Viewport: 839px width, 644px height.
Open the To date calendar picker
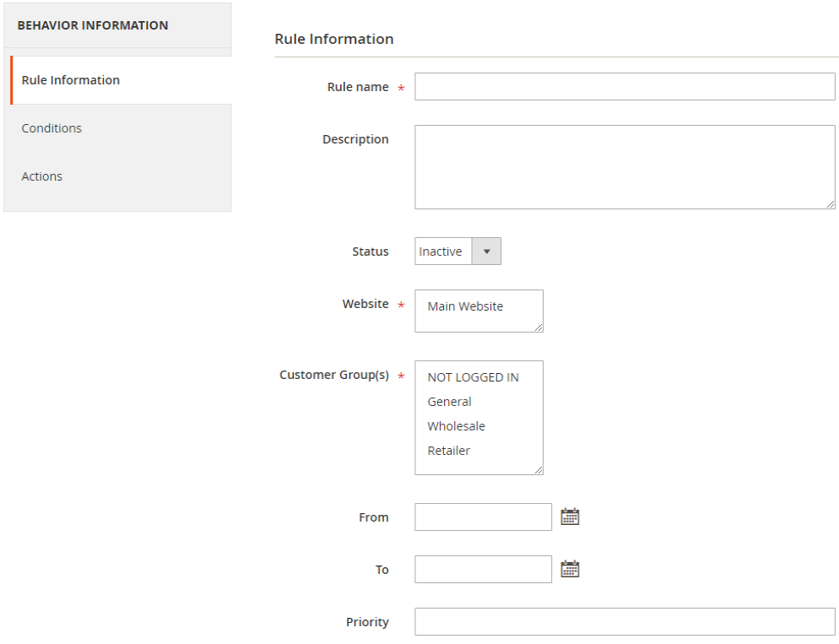(x=570, y=570)
